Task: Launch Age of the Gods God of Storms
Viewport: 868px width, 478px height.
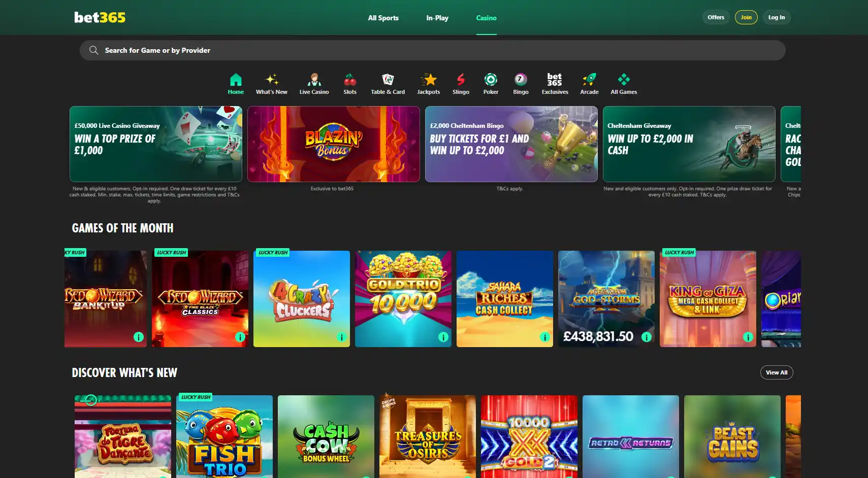Action: 606,299
